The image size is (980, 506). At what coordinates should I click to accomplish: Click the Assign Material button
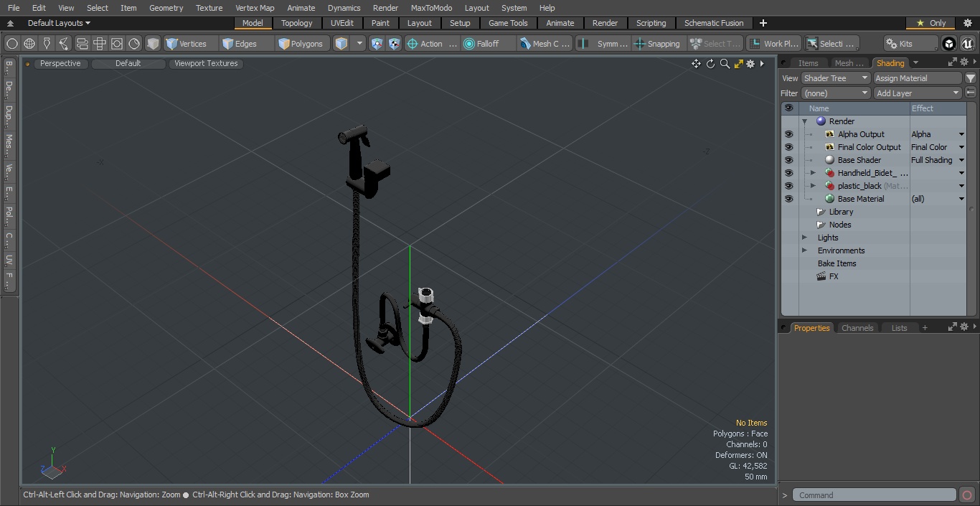[x=918, y=78]
